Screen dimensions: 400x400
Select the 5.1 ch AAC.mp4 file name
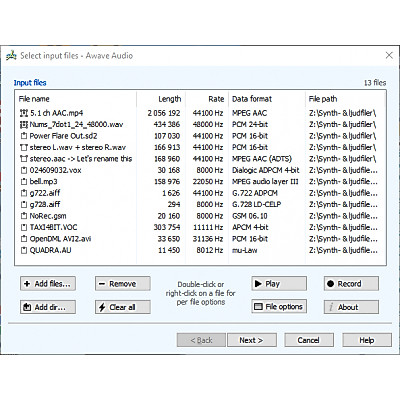pyautogui.click(x=57, y=113)
